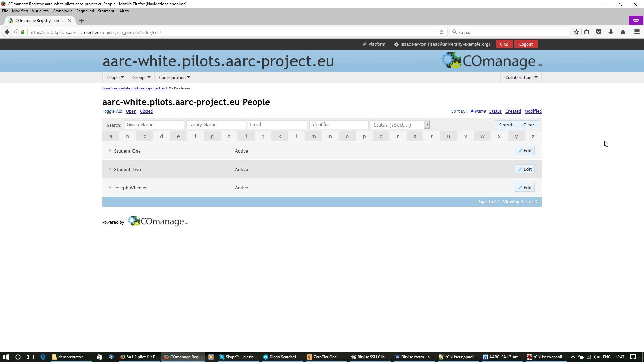Edit the Student Two entry
644x362 pixels.
(524, 169)
